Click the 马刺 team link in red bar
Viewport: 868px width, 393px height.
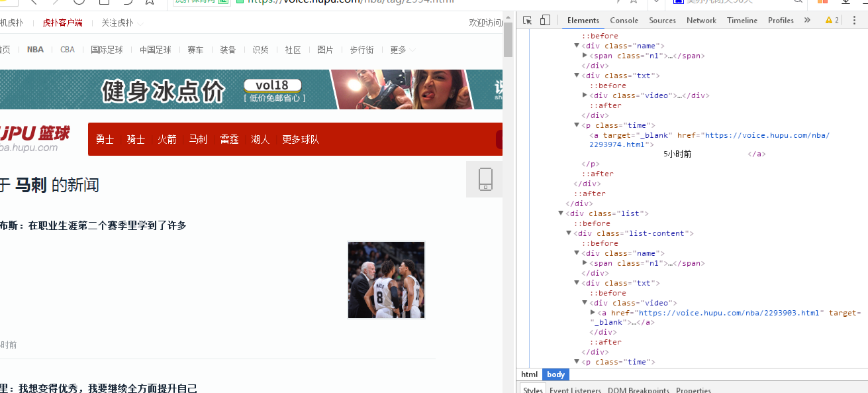coord(198,139)
